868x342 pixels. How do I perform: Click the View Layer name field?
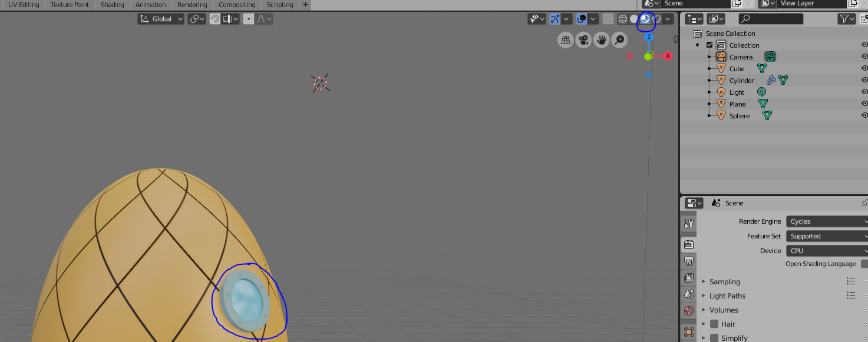812,4
